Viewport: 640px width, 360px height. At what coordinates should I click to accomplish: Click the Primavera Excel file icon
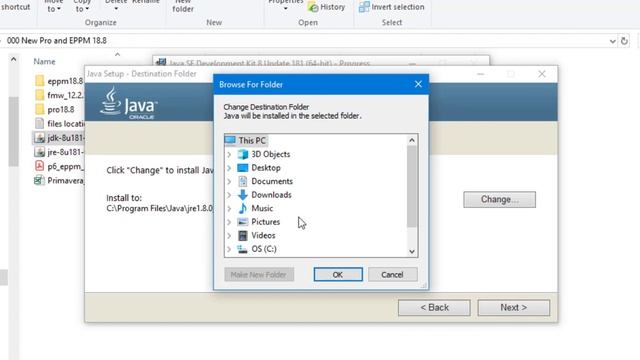(x=39, y=180)
